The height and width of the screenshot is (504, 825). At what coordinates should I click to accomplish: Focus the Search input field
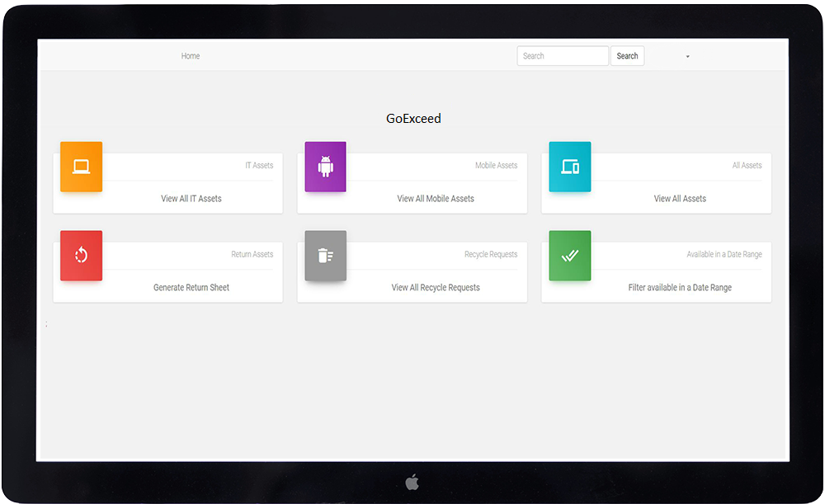(x=563, y=56)
